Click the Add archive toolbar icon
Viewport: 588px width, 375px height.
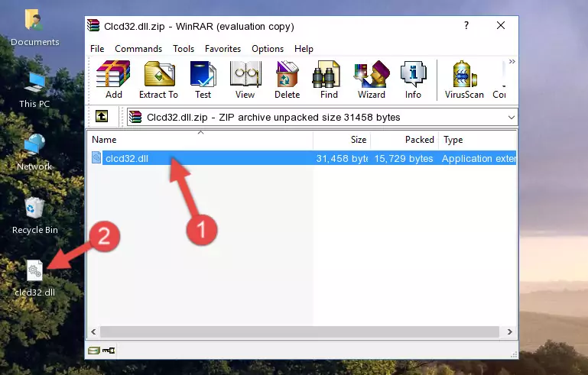click(x=113, y=79)
